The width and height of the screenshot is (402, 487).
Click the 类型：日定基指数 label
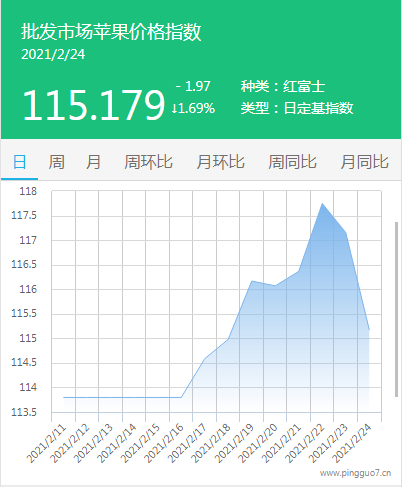297,108
